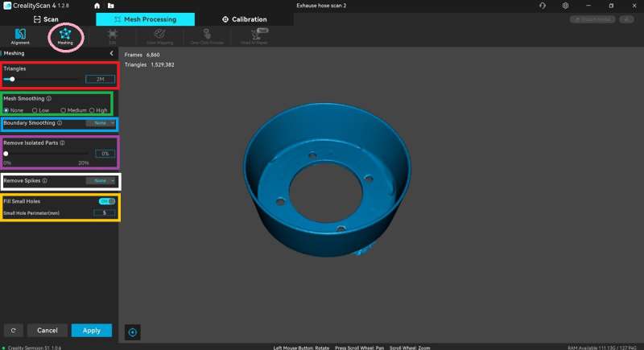Switch to the Scan tab
Viewport: 644px width, 350px height.
[x=47, y=19]
